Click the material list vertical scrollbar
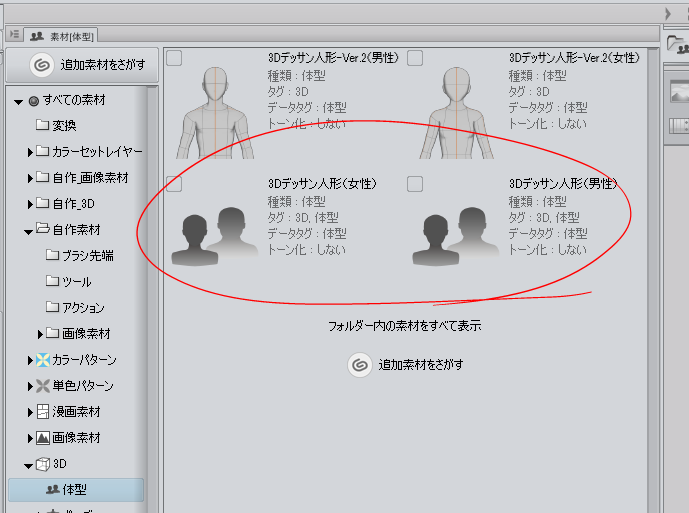689x513 pixels. (x=653, y=280)
